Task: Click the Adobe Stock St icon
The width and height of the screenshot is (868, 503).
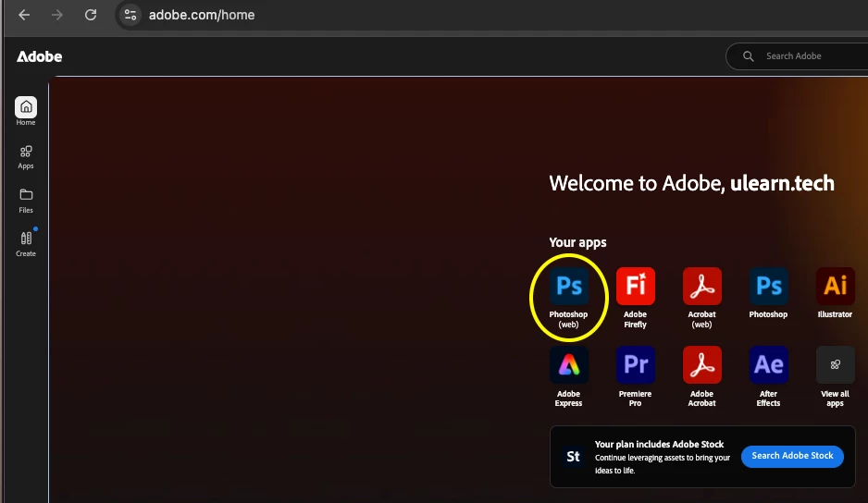Action: (x=573, y=457)
